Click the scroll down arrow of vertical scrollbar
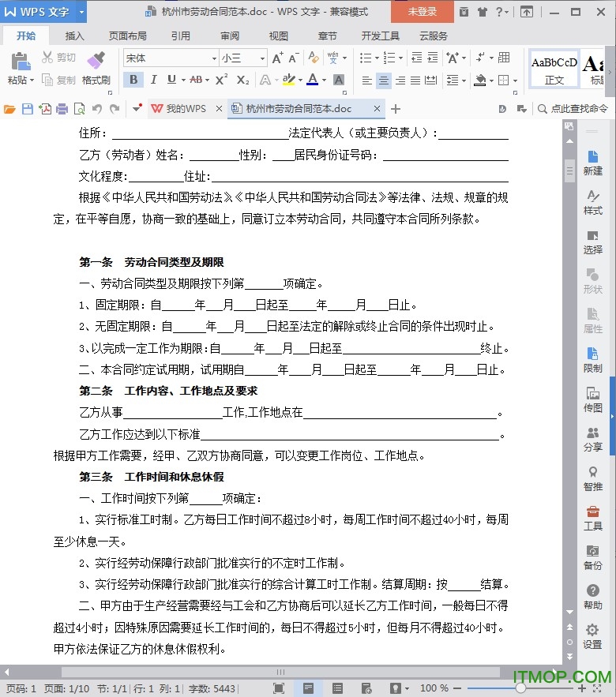616x697 pixels. click(x=569, y=612)
